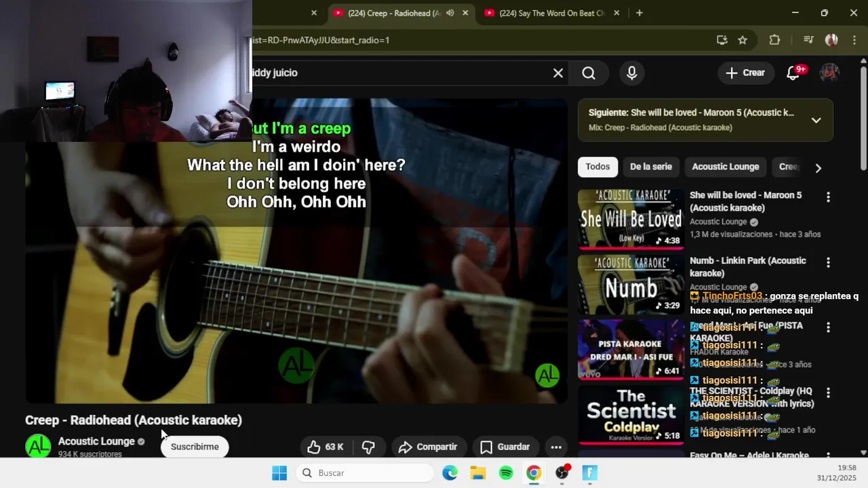Close the Say The Word On Beat tab
Screen dimensions: 868x488
click(x=616, y=13)
